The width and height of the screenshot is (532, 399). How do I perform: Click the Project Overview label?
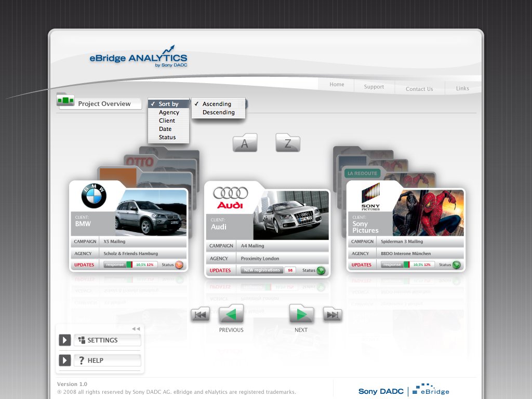[x=104, y=104]
